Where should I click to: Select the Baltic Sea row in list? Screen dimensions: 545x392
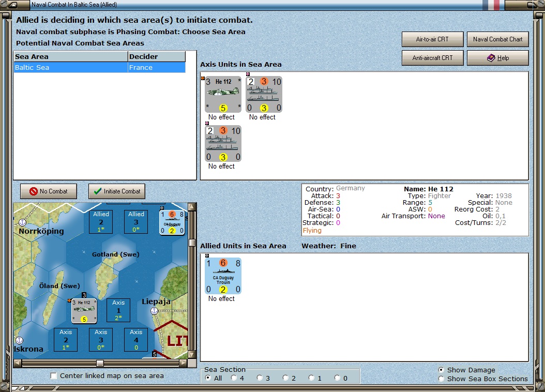(100, 67)
